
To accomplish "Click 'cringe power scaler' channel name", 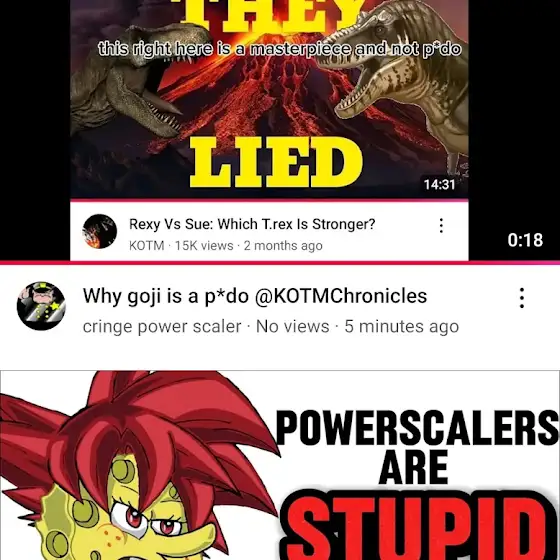I will coord(162,326).
